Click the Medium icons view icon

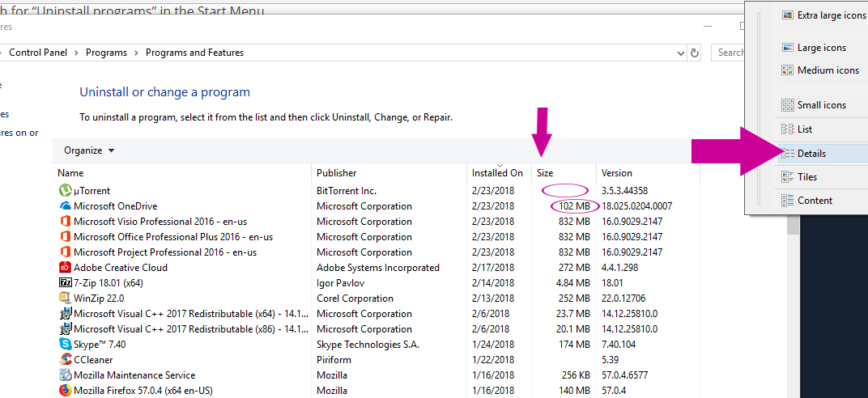point(787,70)
